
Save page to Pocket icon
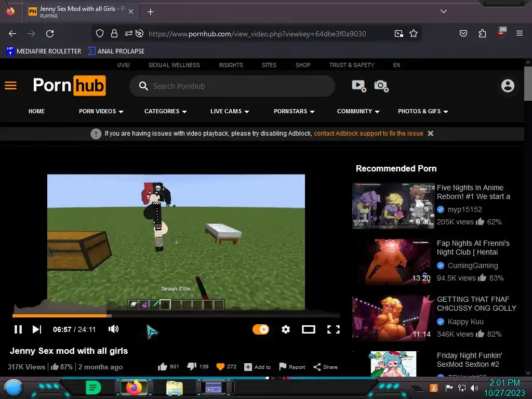[x=463, y=33]
